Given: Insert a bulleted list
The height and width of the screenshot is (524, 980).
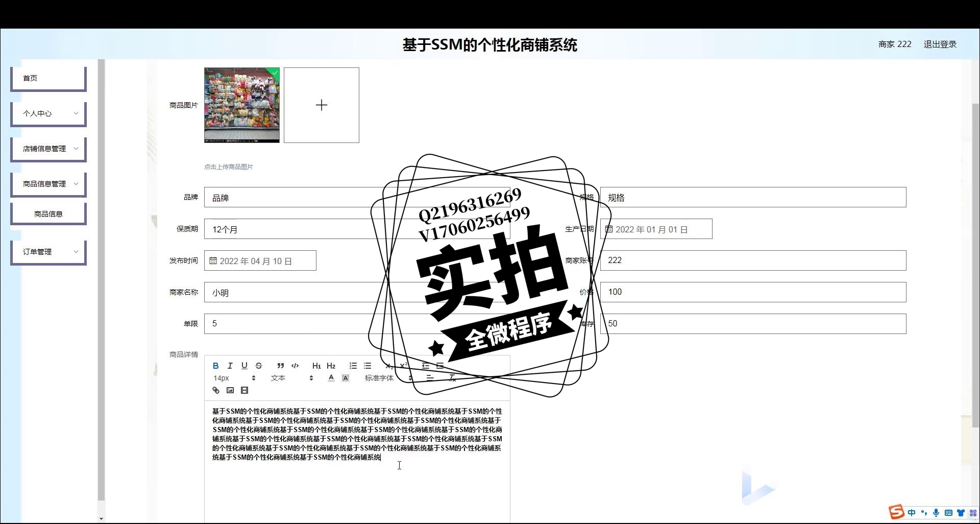Looking at the screenshot, I should coord(367,366).
